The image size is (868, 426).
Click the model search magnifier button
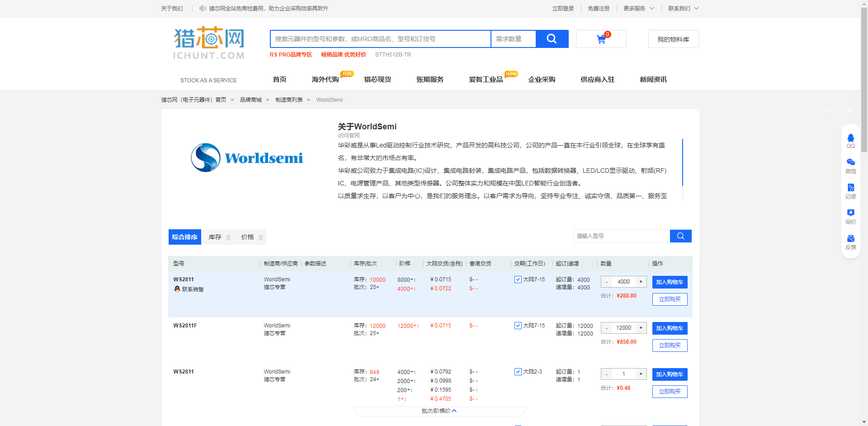point(680,236)
